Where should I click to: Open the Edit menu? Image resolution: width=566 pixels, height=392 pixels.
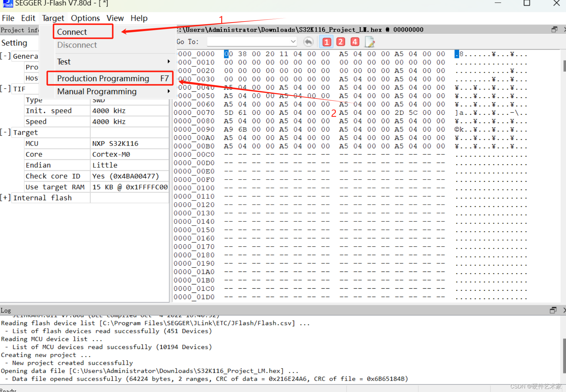28,18
